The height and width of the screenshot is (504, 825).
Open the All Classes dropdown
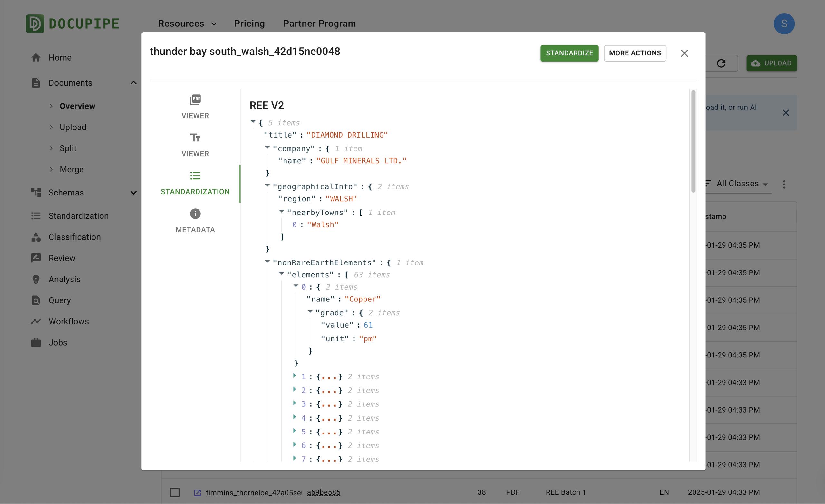coord(741,184)
